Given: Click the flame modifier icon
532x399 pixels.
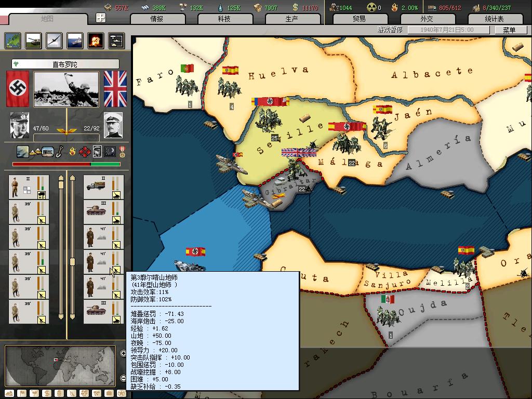Looking at the screenshot, I should point(72,152).
